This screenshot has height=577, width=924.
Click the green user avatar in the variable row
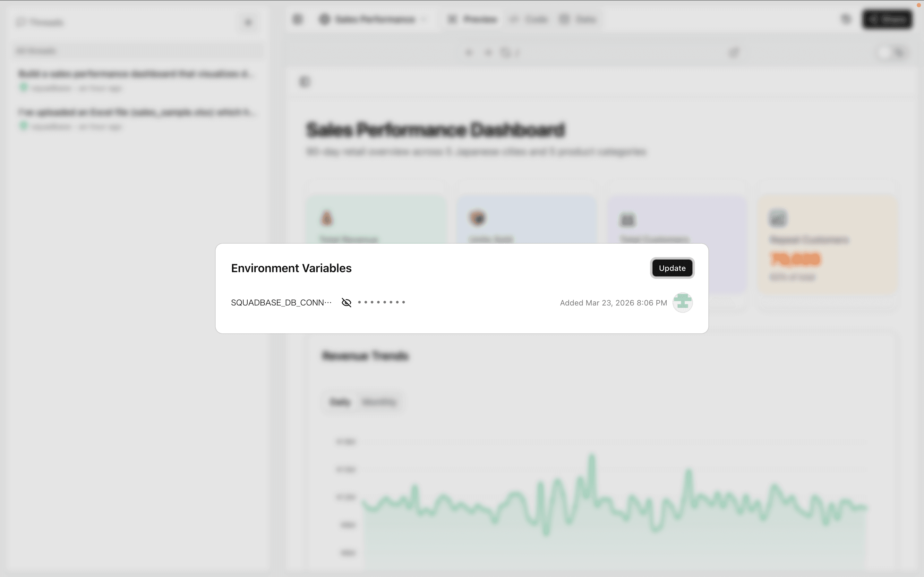(682, 303)
